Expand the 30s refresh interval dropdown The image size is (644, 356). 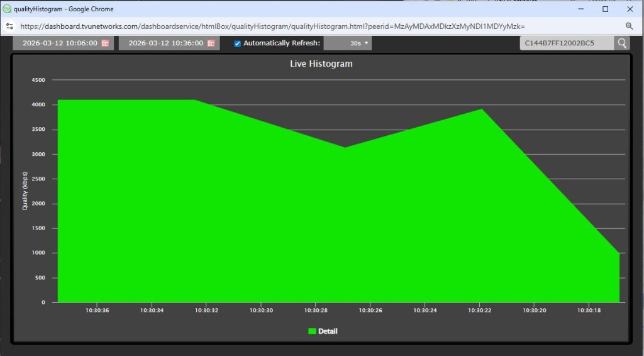tap(347, 43)
